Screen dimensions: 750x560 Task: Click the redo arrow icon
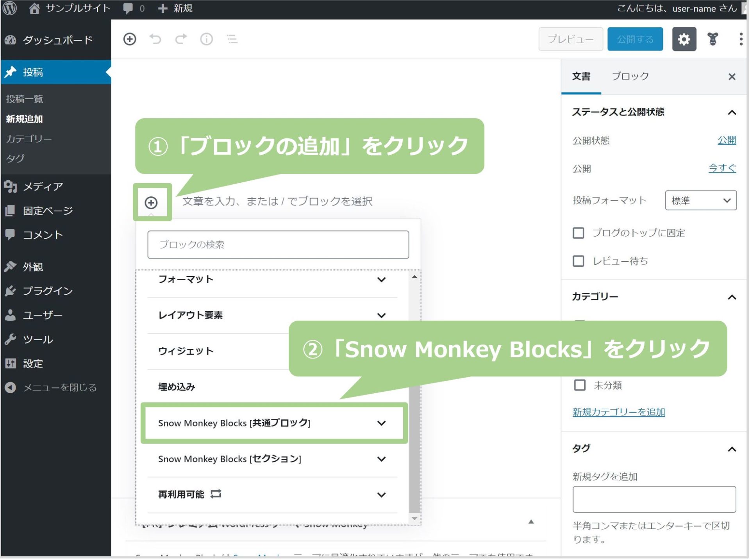pyautogui.click(x=181, y=39)
